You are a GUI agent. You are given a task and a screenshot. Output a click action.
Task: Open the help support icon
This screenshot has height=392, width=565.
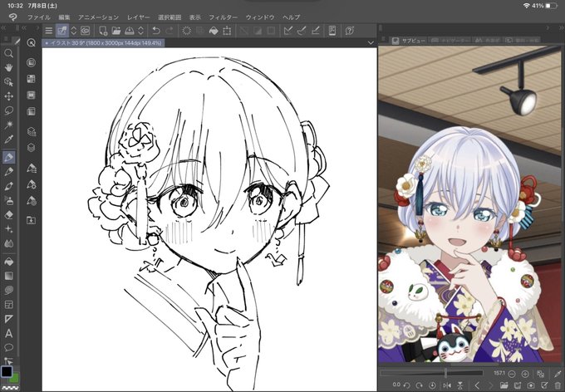[350, 31]
